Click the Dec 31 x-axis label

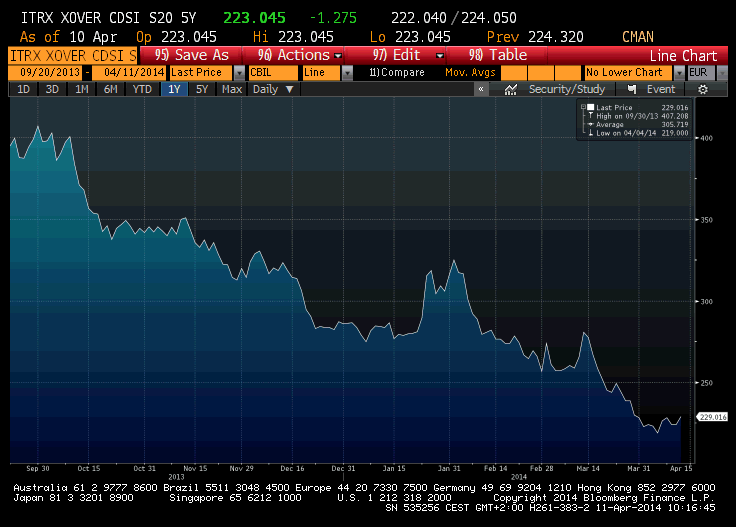[343, 468]
